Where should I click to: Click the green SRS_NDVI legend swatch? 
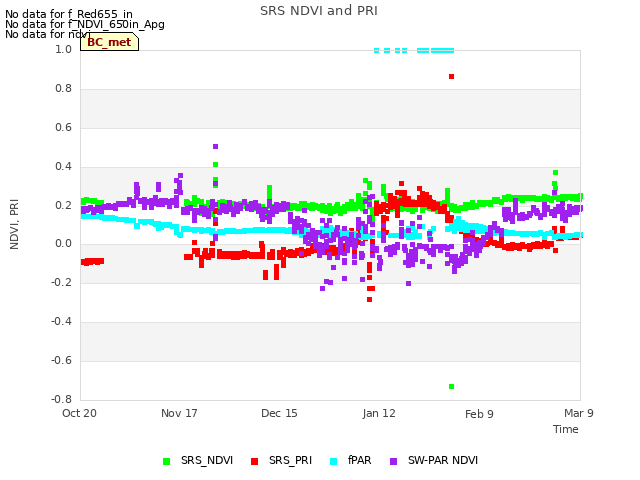(166, 461)
